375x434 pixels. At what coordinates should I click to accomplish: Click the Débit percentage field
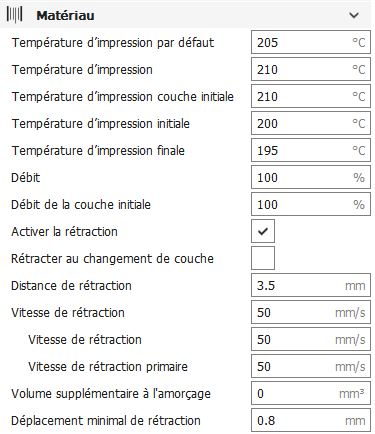pos(311,177)
